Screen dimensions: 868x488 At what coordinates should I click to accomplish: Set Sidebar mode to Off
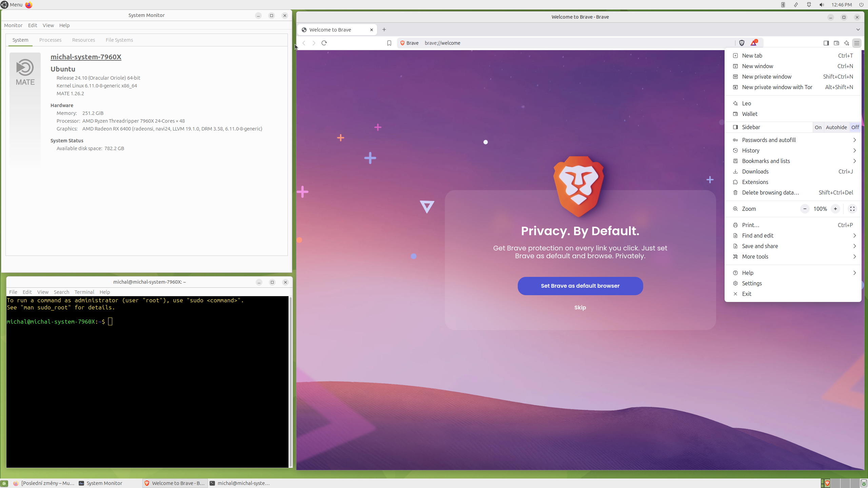click(x=855, y=127)
